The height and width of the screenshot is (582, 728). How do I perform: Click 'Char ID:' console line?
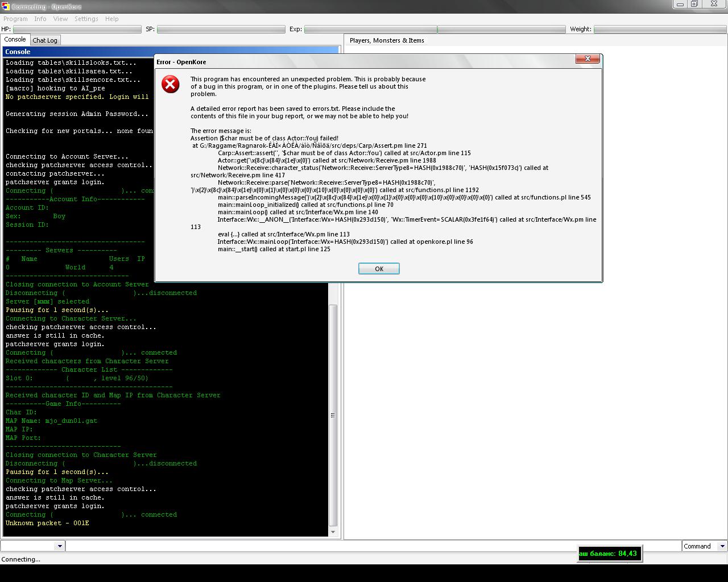pos(22,412)
